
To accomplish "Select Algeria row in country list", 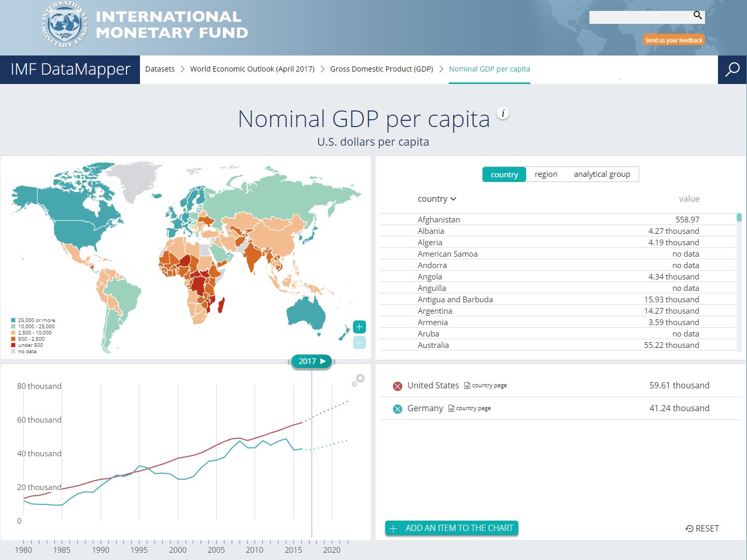I will pyautogui.click(x=558, y=242).
